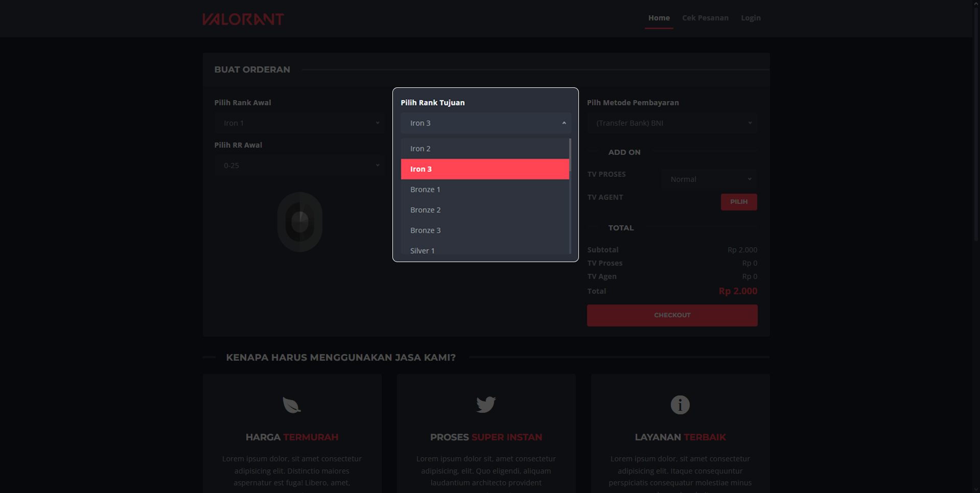Select highlighted Iron 3 option in list
The width and height of the screenshot is (980, 493).
[485, 169]
